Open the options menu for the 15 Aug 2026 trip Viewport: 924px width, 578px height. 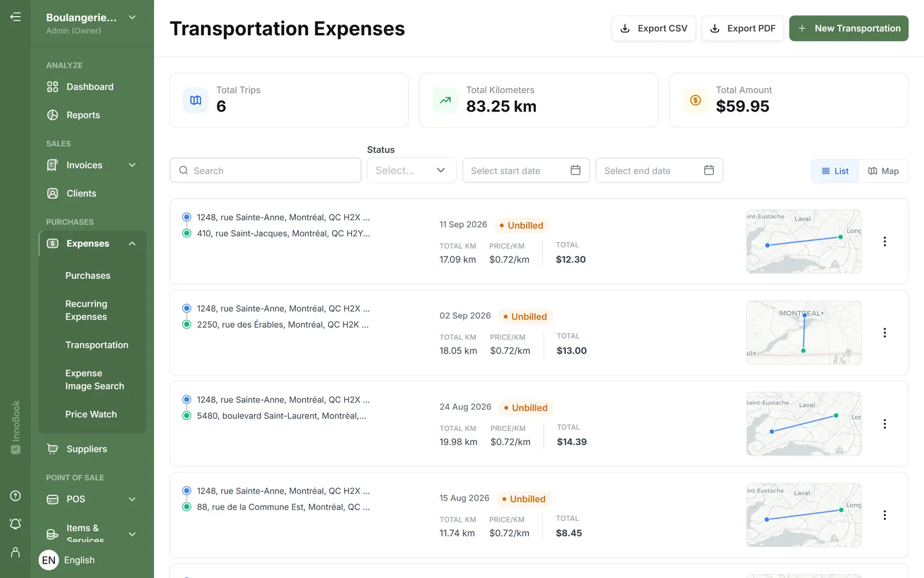(885, 515)
